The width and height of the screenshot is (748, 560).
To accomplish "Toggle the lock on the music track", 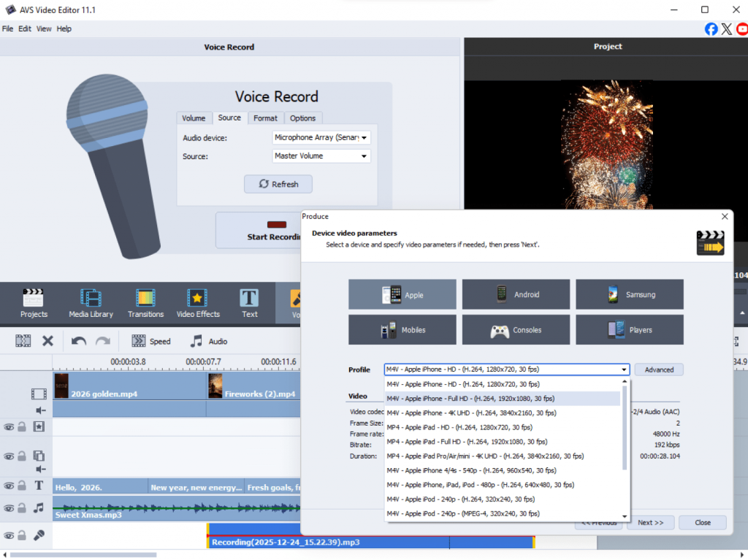I will (x=22, y=508).
